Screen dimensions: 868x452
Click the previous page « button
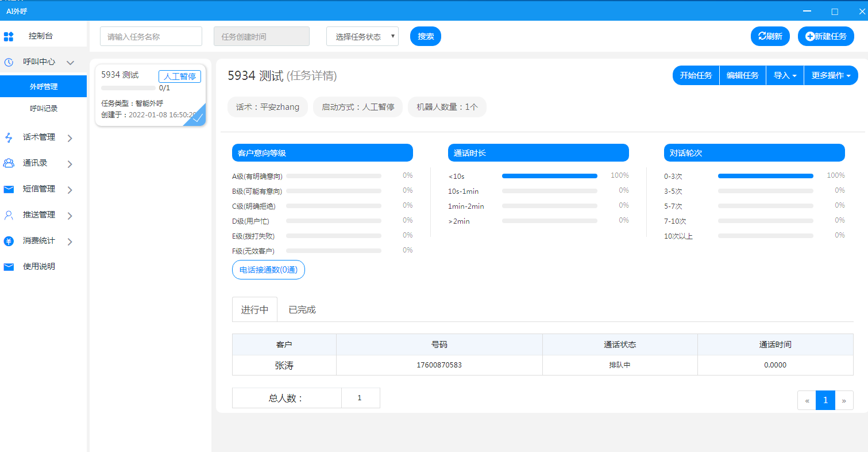pyautogui.click(x=807, y=400)
